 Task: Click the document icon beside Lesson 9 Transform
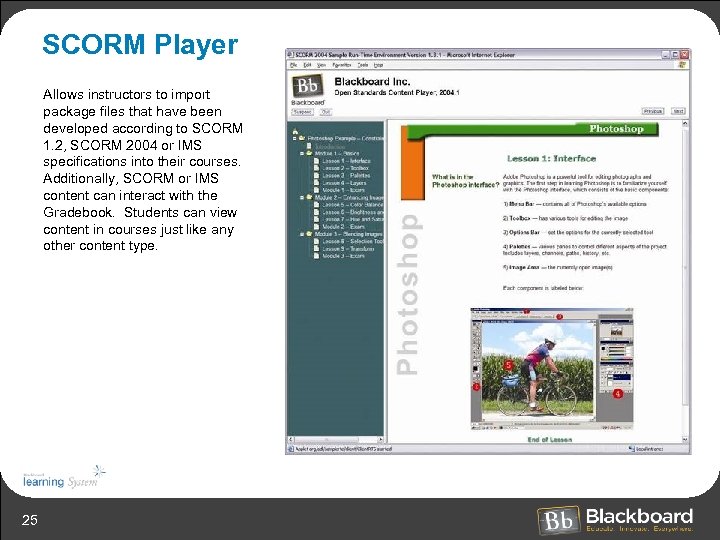[x=316, y=248]
